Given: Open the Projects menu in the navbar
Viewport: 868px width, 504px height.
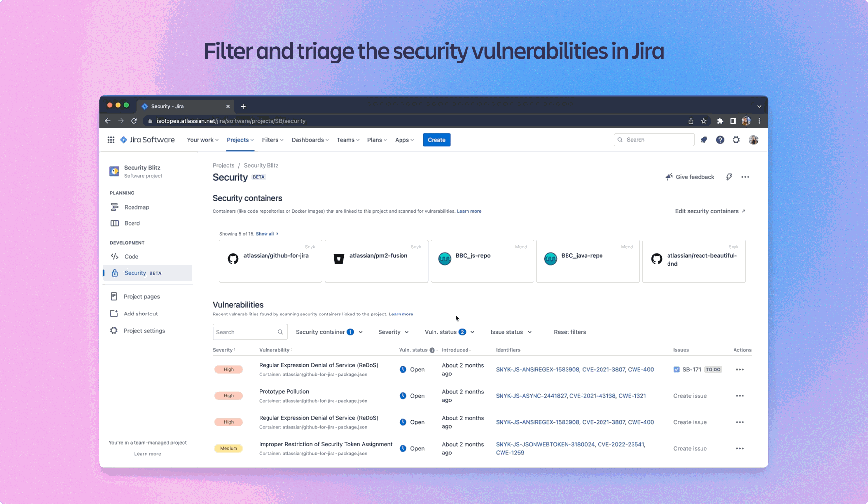Looking at the screenshot, I should tap(239, 140).
